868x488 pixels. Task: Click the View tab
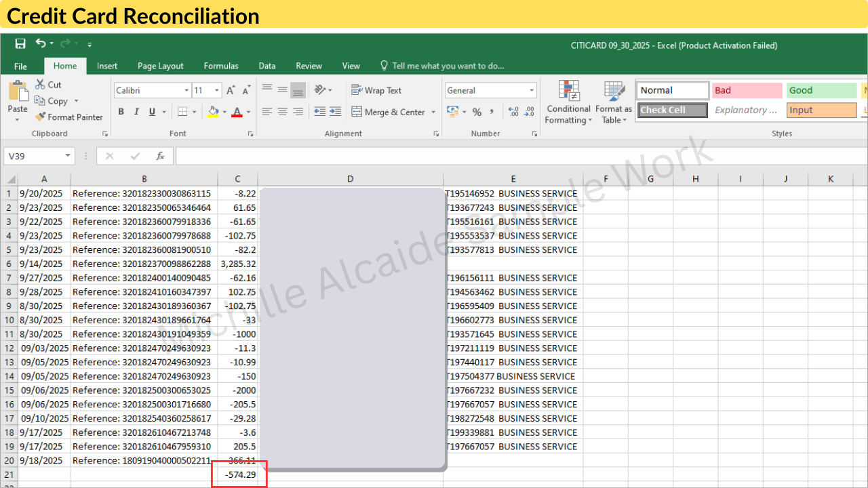(x=351, y=66)
